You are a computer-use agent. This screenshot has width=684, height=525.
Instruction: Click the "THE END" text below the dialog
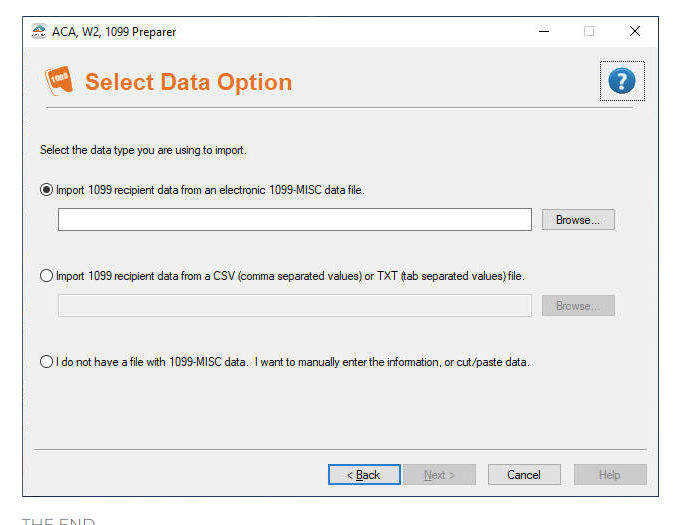58,520
